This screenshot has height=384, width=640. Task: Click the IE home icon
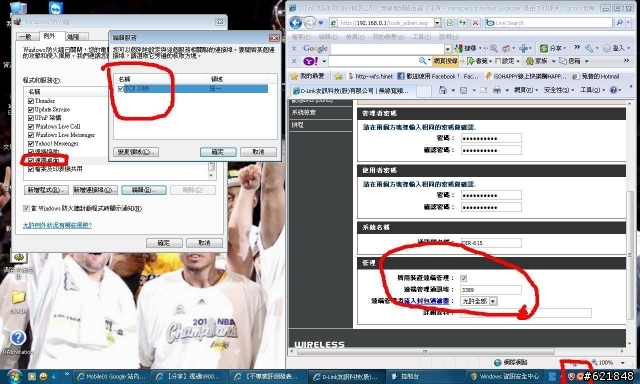tap(443, 90)
